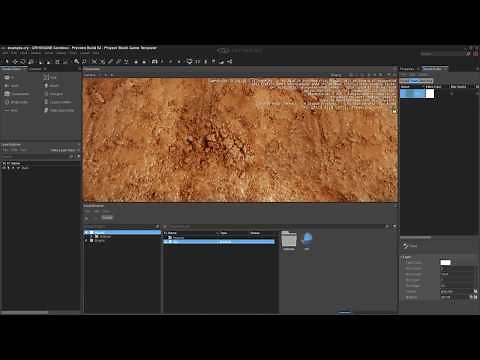Open the Asset Browser View menu
Screen dimensions: 480x360
click(x=106, y=211)
